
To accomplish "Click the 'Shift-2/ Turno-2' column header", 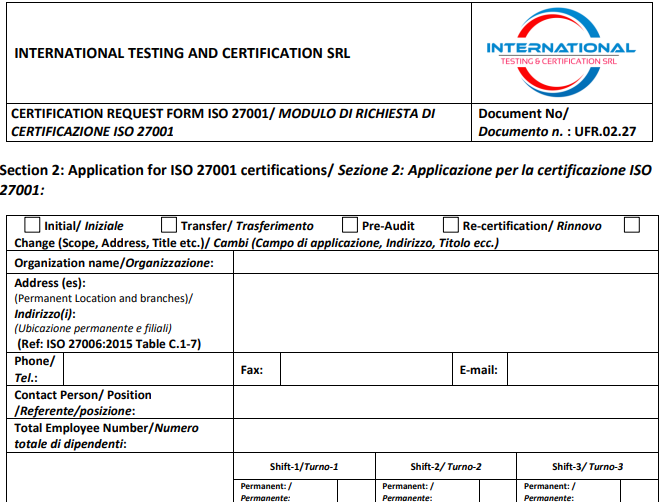I will point(446,466).
